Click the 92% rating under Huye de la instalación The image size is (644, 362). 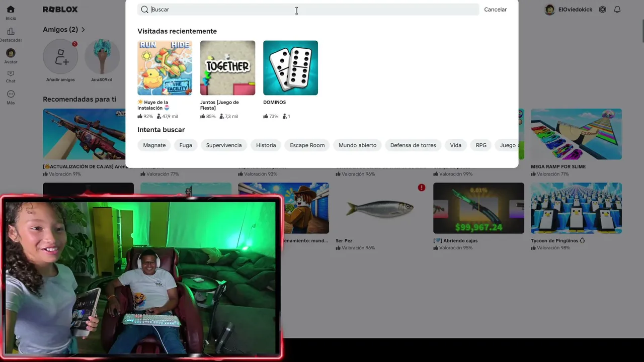pyautogui.click(x=145, y=116)
